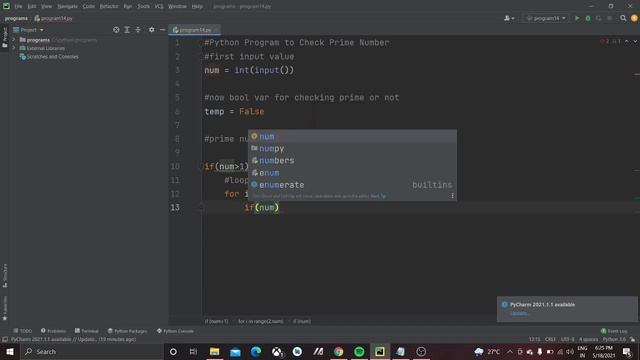The height and width of the screenshot is (360, 640).
Task: Open the program14 run configuration dropdown
Action: tap(546, 18)
